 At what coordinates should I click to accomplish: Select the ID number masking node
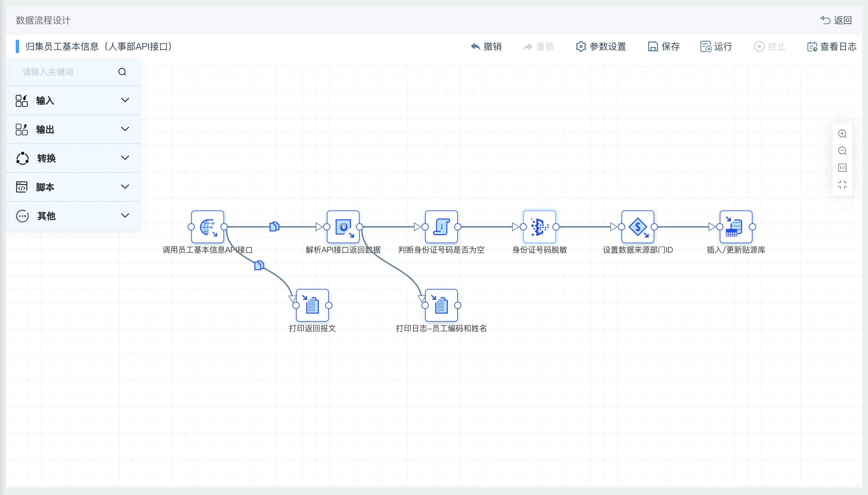click(x=539, y=227)
